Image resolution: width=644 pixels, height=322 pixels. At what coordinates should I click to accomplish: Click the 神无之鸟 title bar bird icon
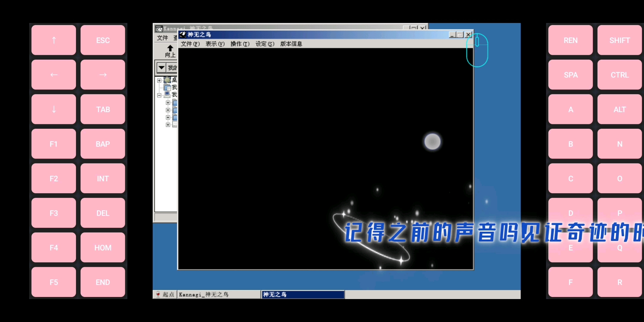point(183,35)
